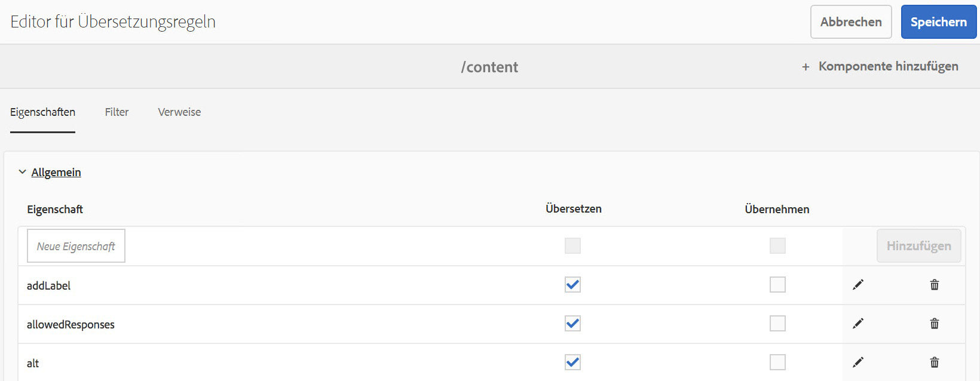
Task: Switch to the Filter tab
Action: (117, 112)
